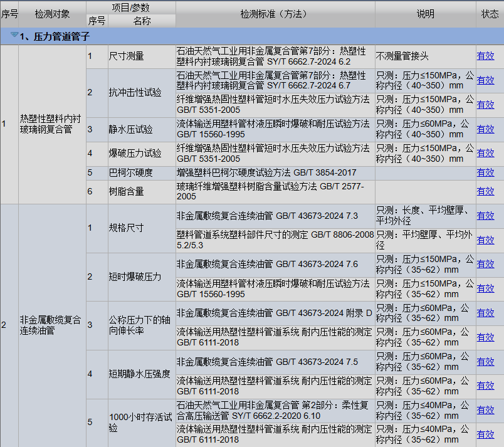
Task: Click the 检测标准（方法） column header
Action: pyautogui.click(x=275, y=14)
